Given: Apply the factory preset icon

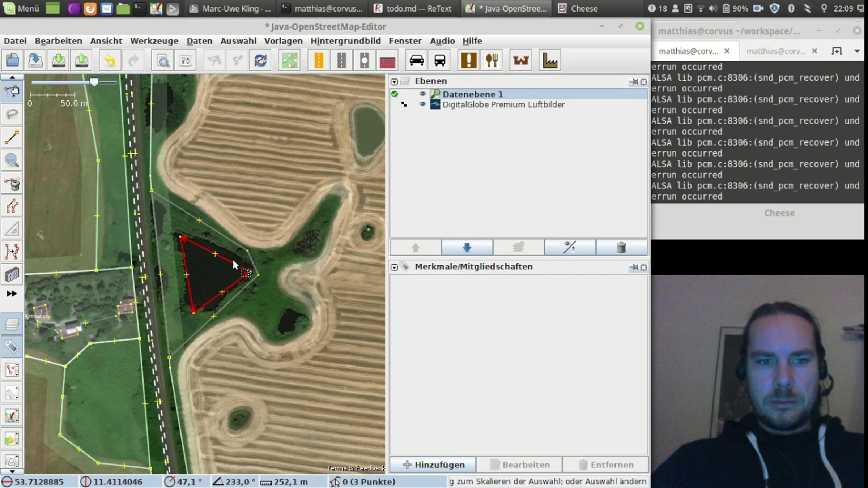Looking at the screenshot, I should pos(550,60).
